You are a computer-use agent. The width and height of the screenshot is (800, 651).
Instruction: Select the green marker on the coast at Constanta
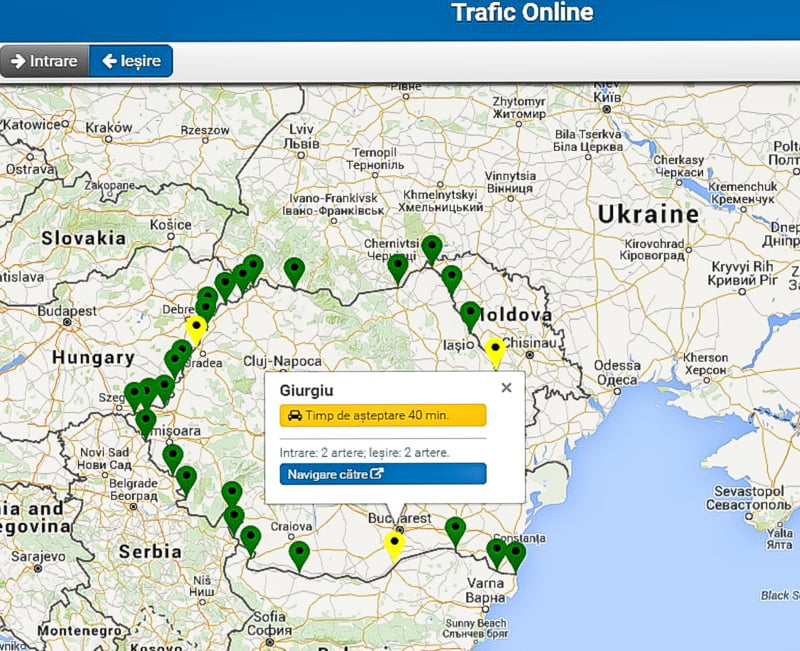pyautogui.click(x=515, y=556)
